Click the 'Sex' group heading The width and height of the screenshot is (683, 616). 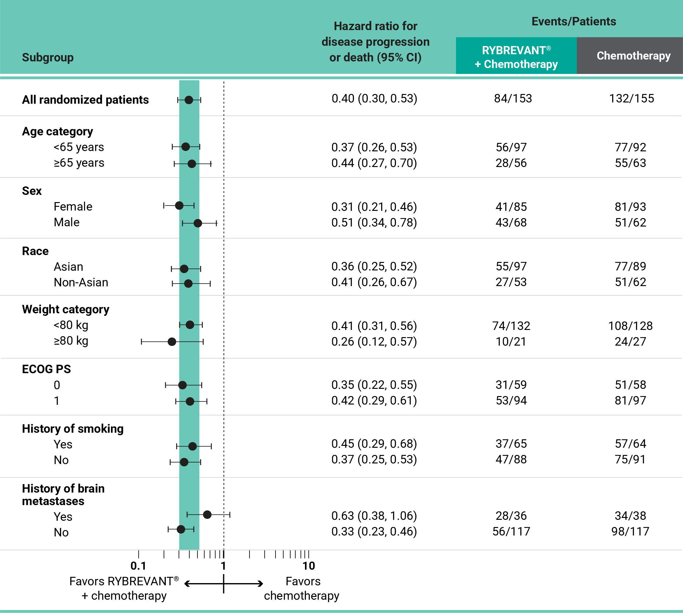[32, 191]
